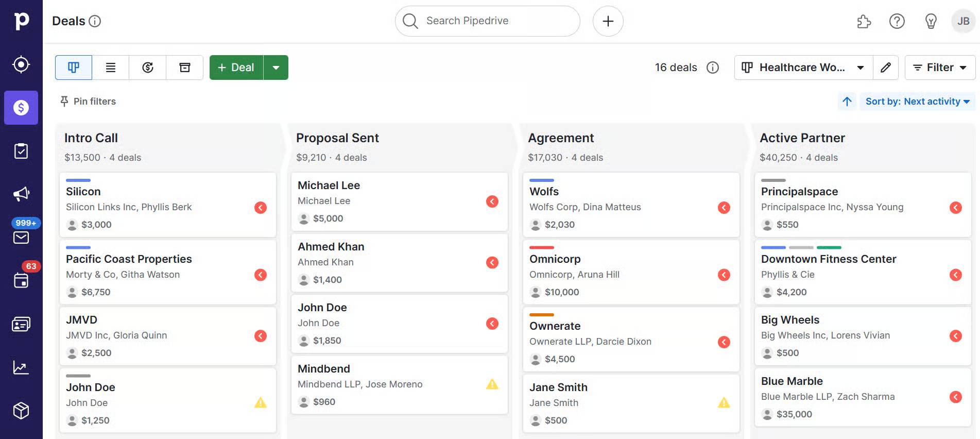Click owner avatar on Blue Marble deal
The width and height of the screenshot is (980, 439).
(x=767, y=414)
